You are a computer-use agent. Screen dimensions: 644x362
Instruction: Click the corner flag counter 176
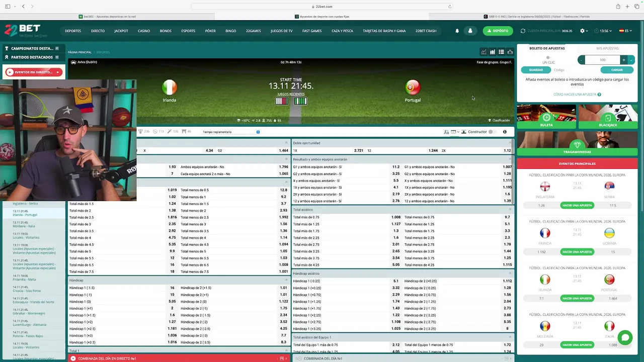pyautogui.click(x=173, y=132)
